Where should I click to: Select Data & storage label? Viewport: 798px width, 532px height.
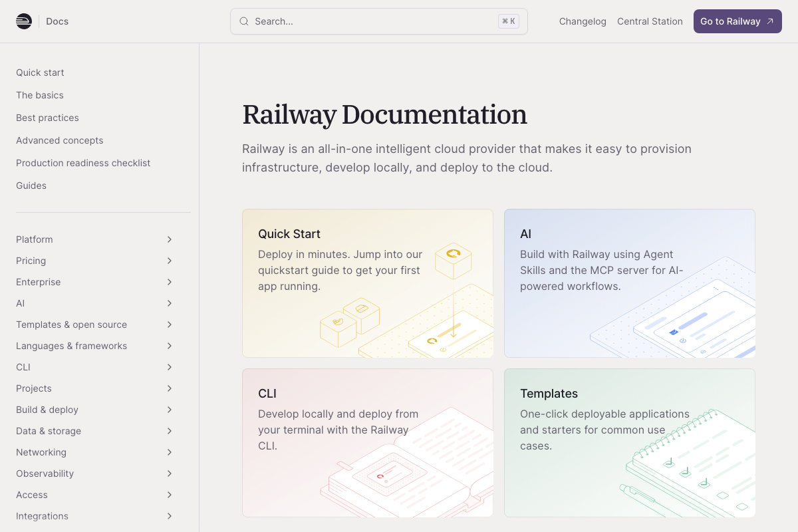49,431
